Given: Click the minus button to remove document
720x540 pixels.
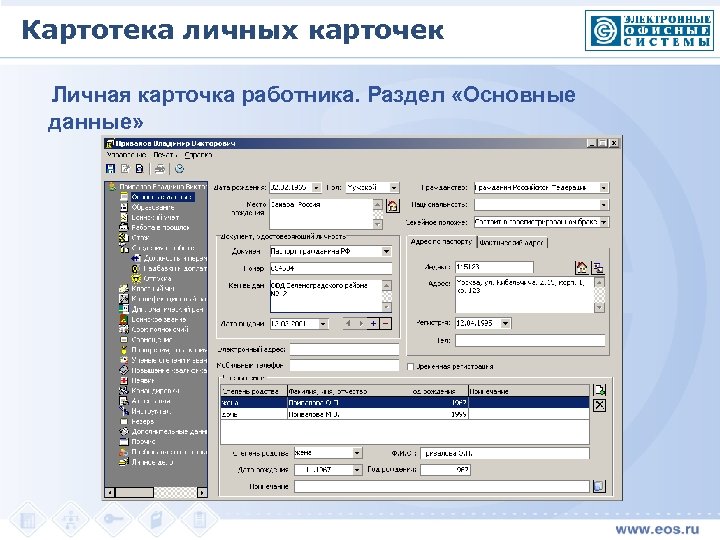Looking at the screenshot, I should tap(386, 324).
